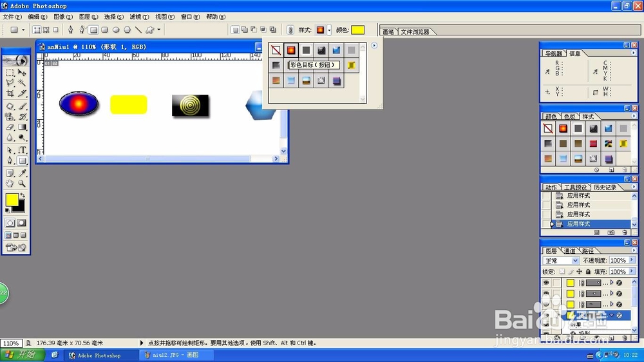Hide the topmost layer via eye icon
This screenshot has height=362, width=644.
[x=546, y=283]
